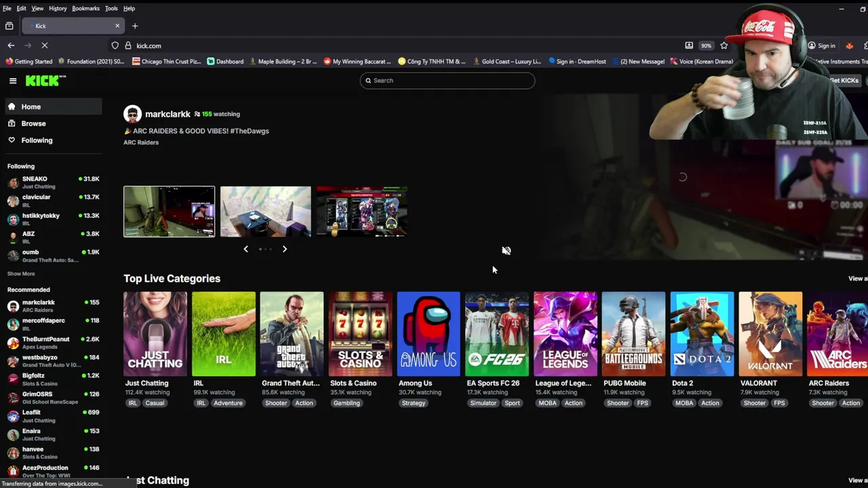Open the Bookmarks menu in Firefox
Screen dimensions: 868x488
point(85,8)
